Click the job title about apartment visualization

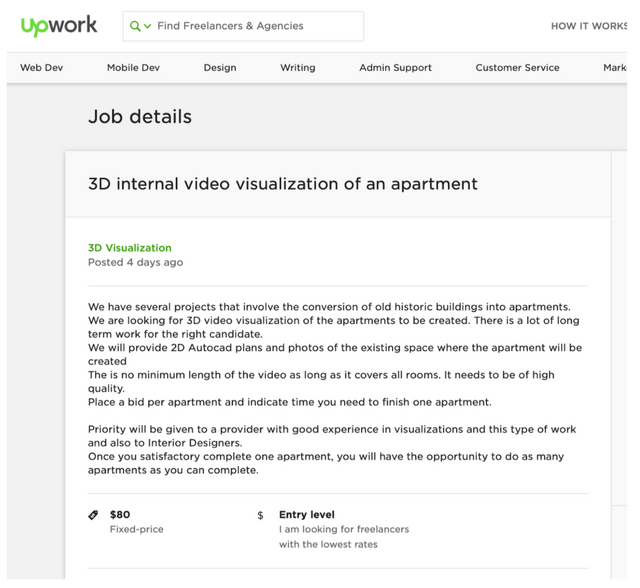coord(283,184)
